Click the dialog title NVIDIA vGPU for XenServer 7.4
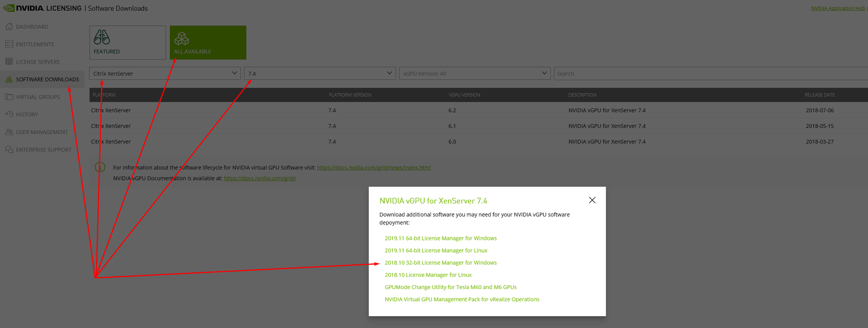Image resolution: width=868 pixels, height=328 pixels. (433, 201)
